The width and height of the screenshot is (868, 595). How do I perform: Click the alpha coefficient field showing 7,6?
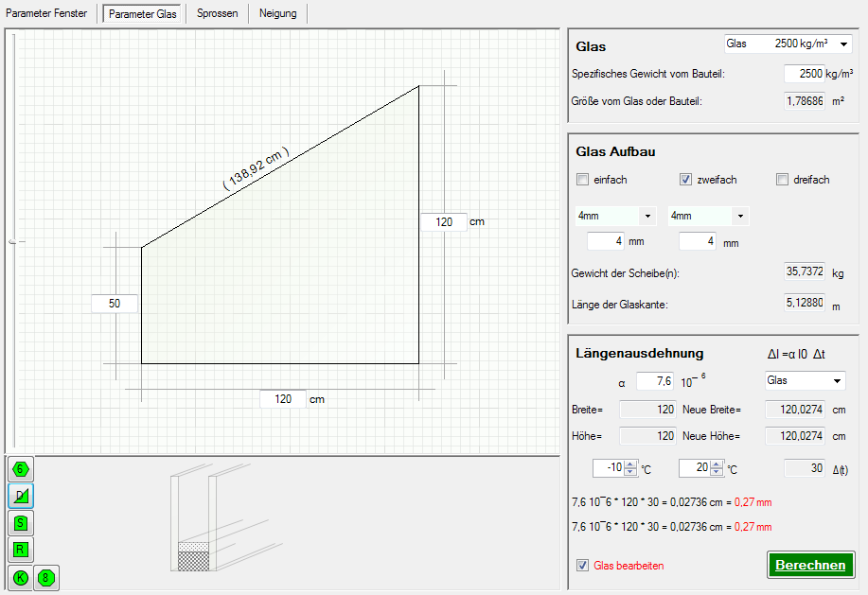pos(654,381)
